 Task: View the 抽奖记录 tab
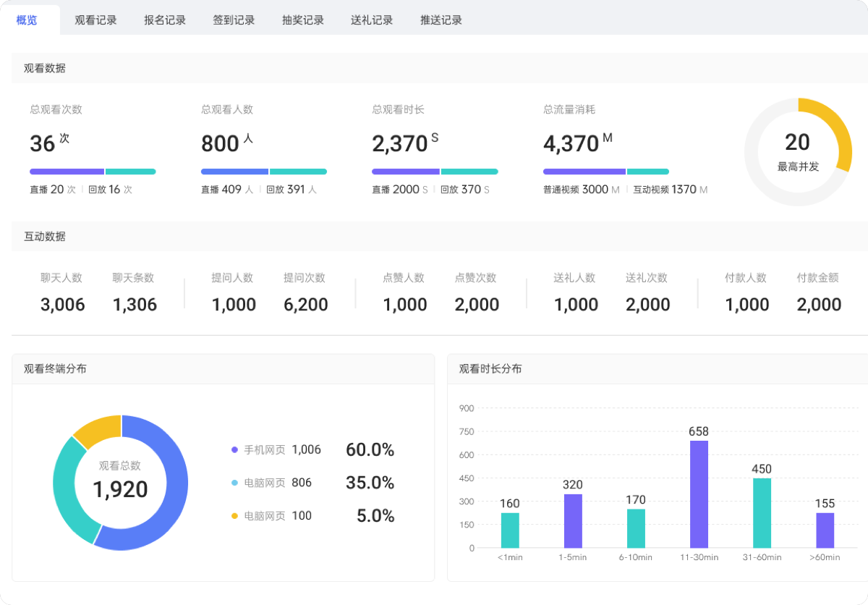[x=302, y=20]
